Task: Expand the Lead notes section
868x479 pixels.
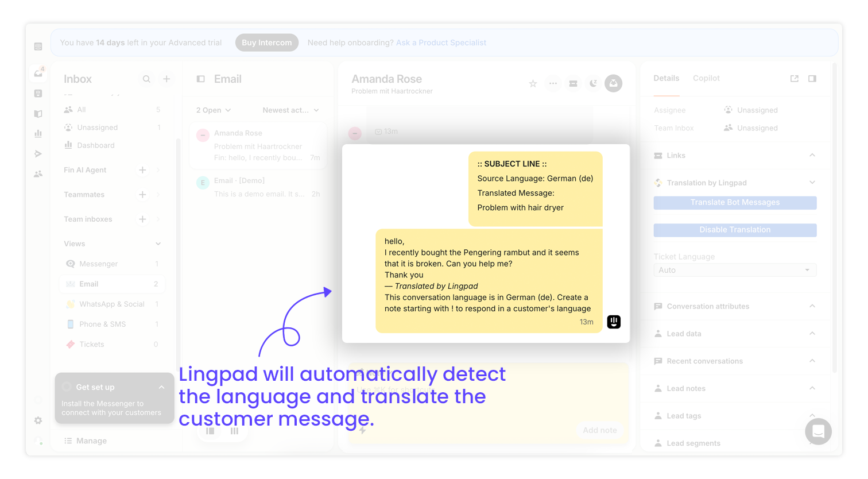Action: [812, 388]
